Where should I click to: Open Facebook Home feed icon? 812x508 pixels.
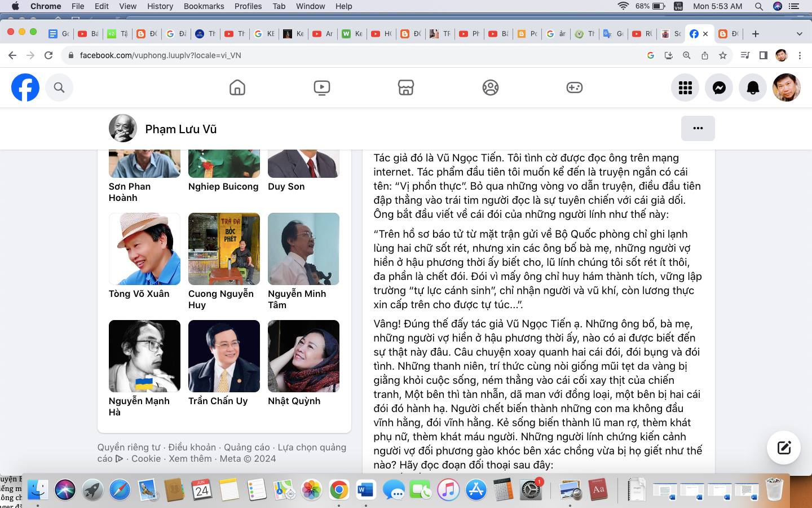click(x=237, y=87)
